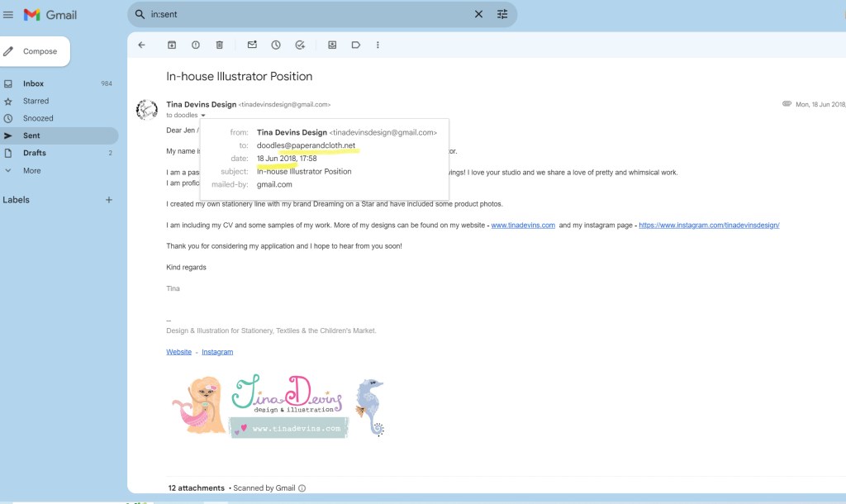Clear the in:sent search query
Screen dimensions: 846x504
(478, 14)
